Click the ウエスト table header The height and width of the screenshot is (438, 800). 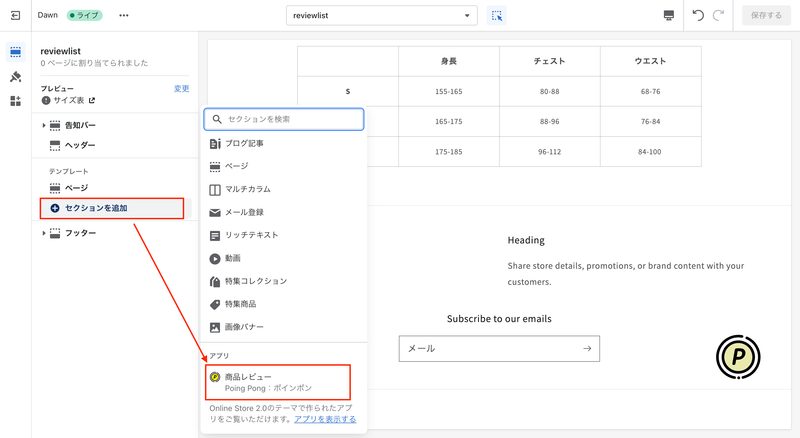[x=651, y=61]
